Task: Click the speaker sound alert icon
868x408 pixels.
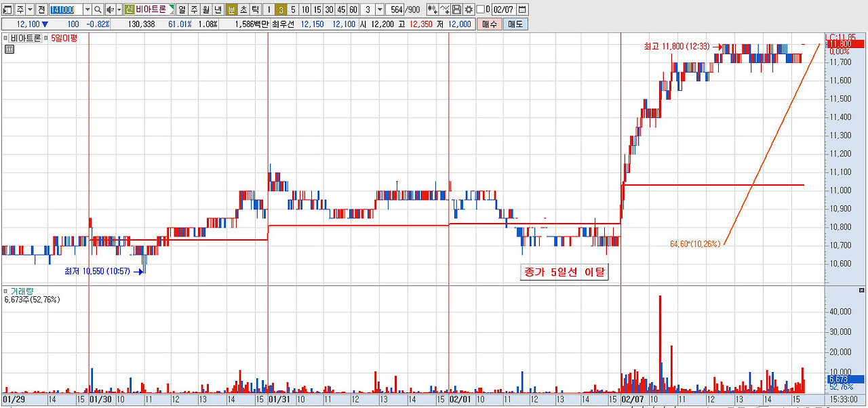Action: point(110,9)
